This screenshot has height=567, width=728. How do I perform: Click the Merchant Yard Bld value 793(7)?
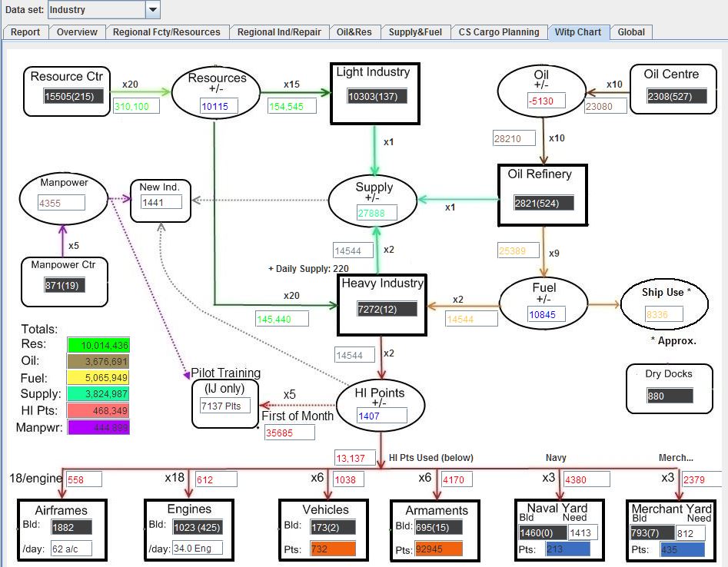click(652, 532)
